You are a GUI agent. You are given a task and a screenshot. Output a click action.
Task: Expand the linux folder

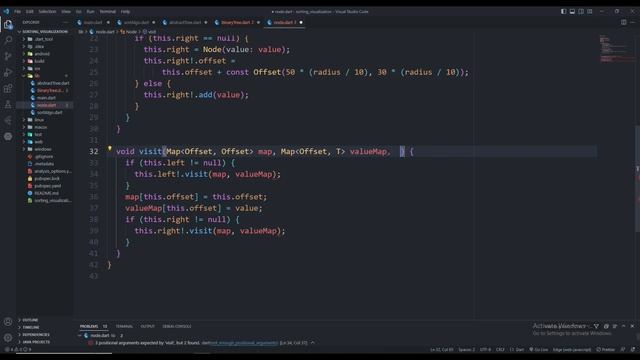pyautogui.click(x=45, y=120)
